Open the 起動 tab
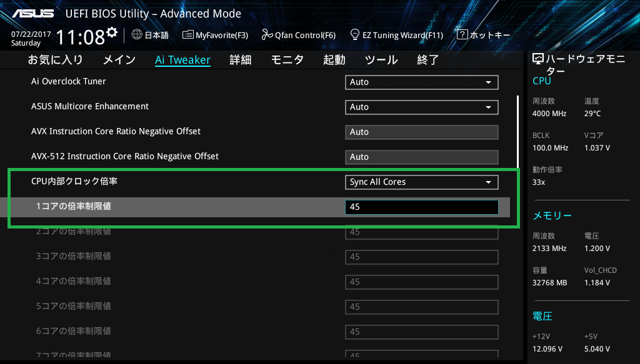Viewport: 640px width, 364px height. [334, 60]
